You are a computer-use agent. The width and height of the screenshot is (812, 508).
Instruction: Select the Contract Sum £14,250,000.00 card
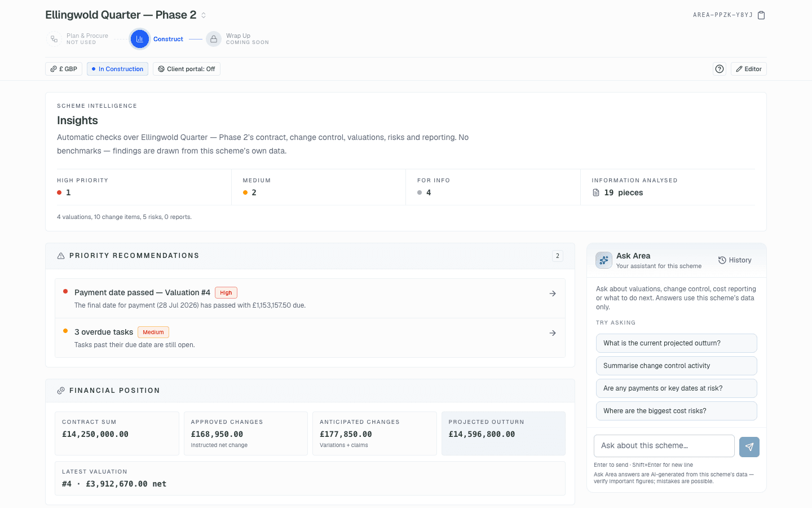pyautogui.click(x=117, y=433)
